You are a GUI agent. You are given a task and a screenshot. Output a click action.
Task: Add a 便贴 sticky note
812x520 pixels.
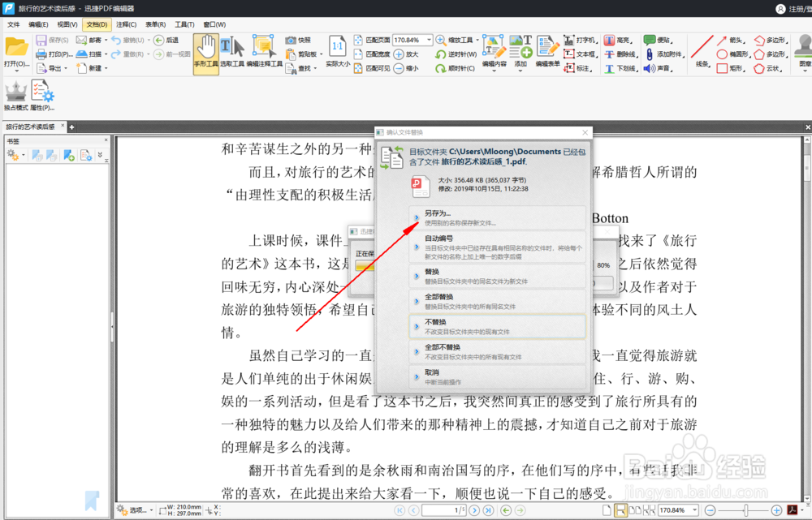point(658,41)
